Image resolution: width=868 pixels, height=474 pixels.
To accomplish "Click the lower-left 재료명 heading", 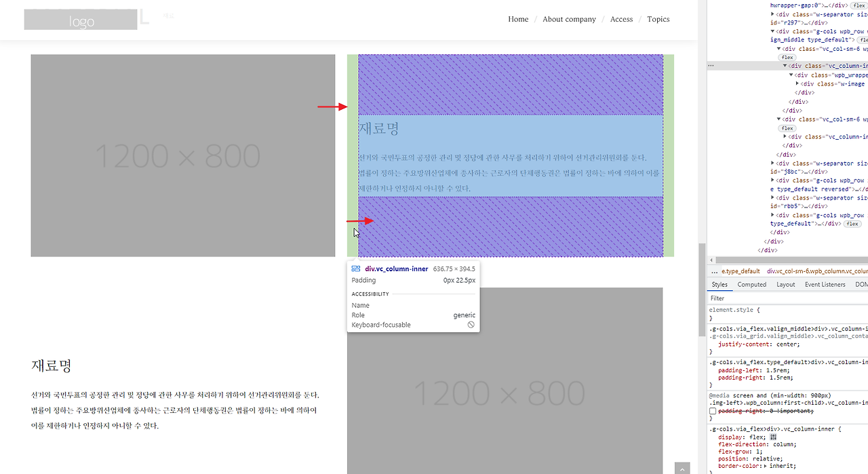I will pyautogui.click(x=52, y=366).
